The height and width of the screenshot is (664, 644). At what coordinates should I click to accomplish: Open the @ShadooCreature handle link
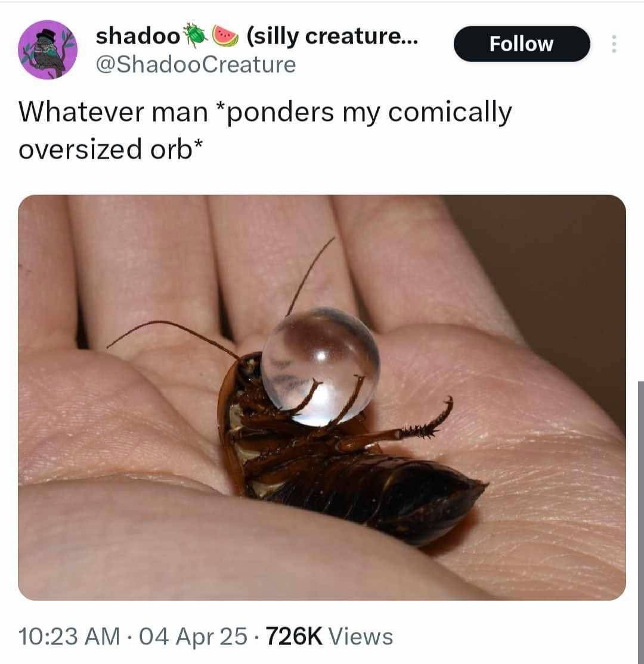[196, 64]
